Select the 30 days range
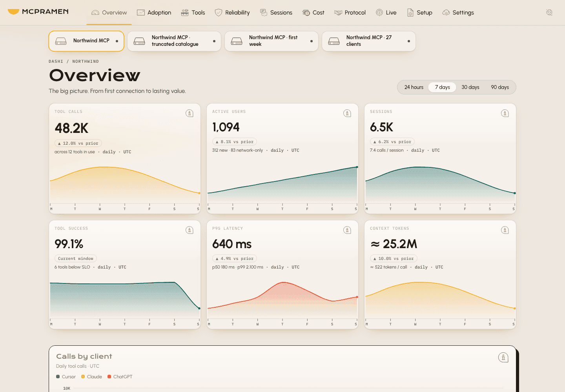 (470, 87)
